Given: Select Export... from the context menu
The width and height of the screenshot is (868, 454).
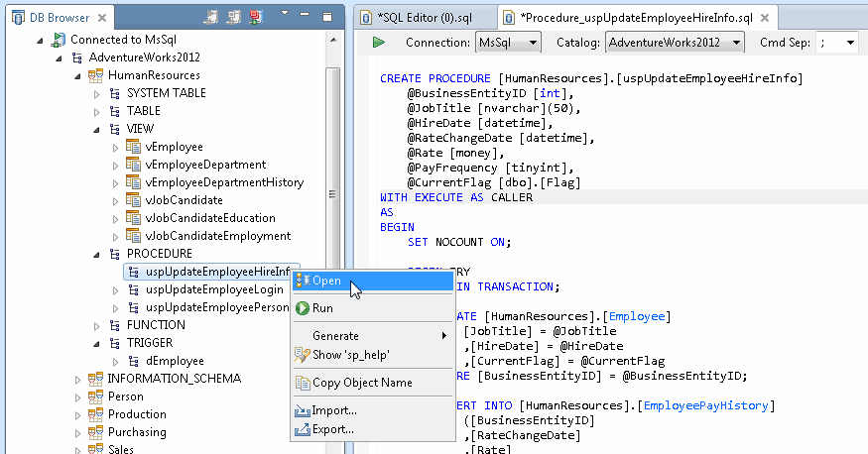Looking at the screenshot, I should click(x=332, y=429).
